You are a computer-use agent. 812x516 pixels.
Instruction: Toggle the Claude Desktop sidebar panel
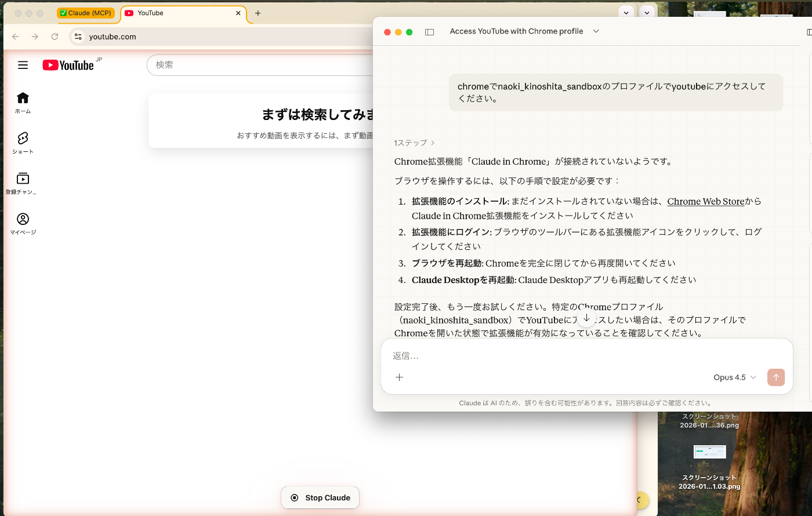coord(430,32)
